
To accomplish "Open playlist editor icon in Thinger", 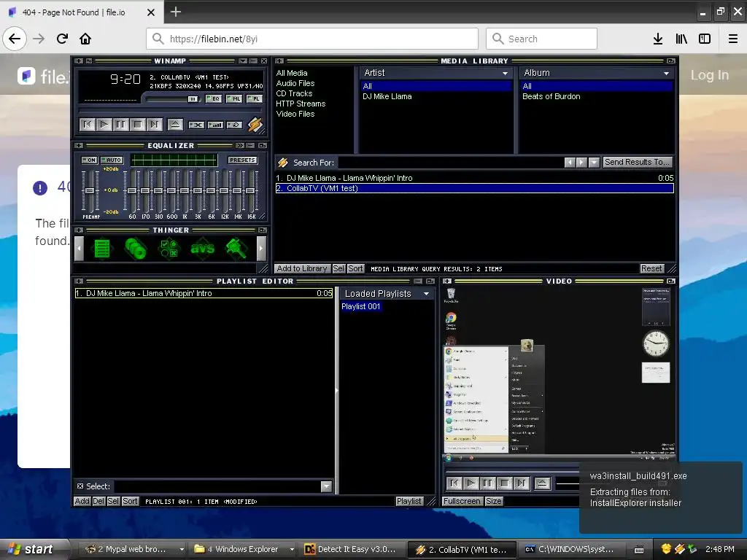I will [102, 248].
